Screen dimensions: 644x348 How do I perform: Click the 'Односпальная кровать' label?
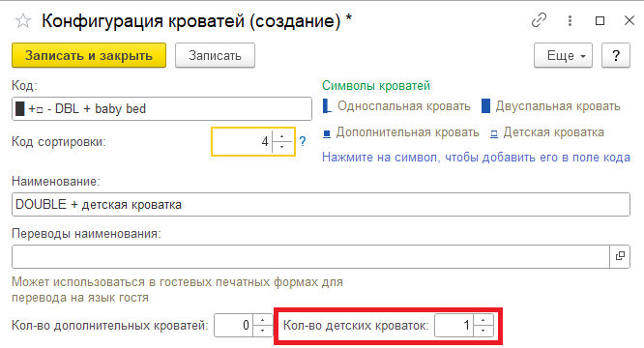[x=404, y=106]
